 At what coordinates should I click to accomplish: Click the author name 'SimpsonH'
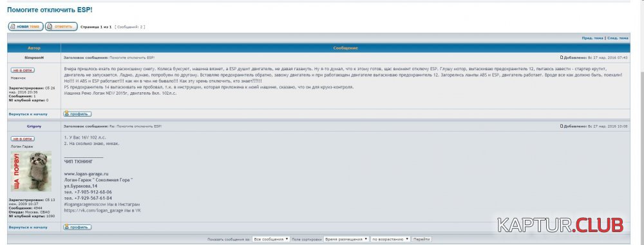pyautogui.click(x=34, y=57)
